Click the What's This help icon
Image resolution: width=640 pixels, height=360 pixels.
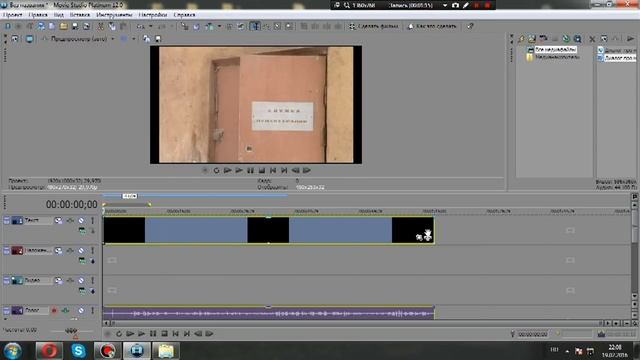470,26
